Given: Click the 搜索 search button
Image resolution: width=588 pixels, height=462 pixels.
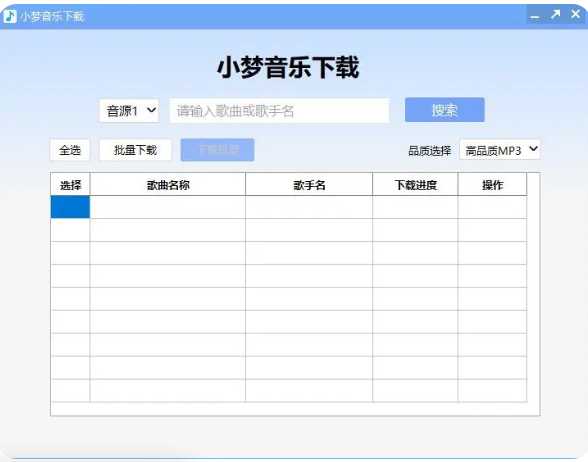Looking at the screenshot, I should coord(445,110).
